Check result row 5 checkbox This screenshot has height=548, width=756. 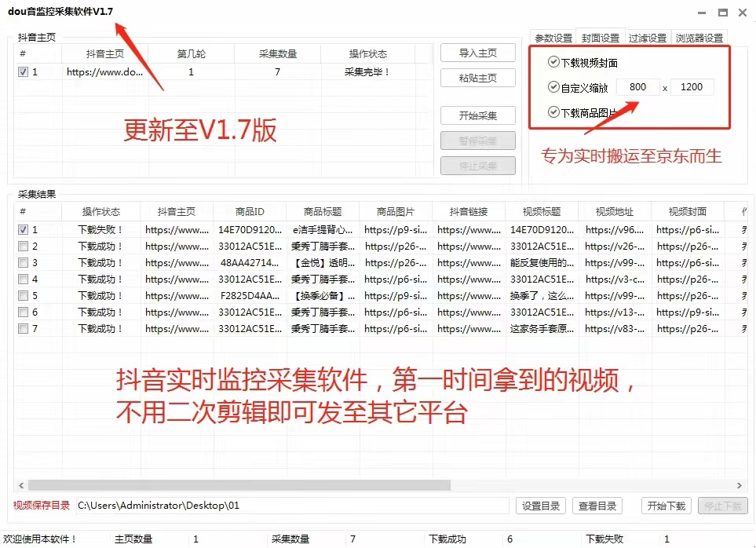(x=23, y=295)
